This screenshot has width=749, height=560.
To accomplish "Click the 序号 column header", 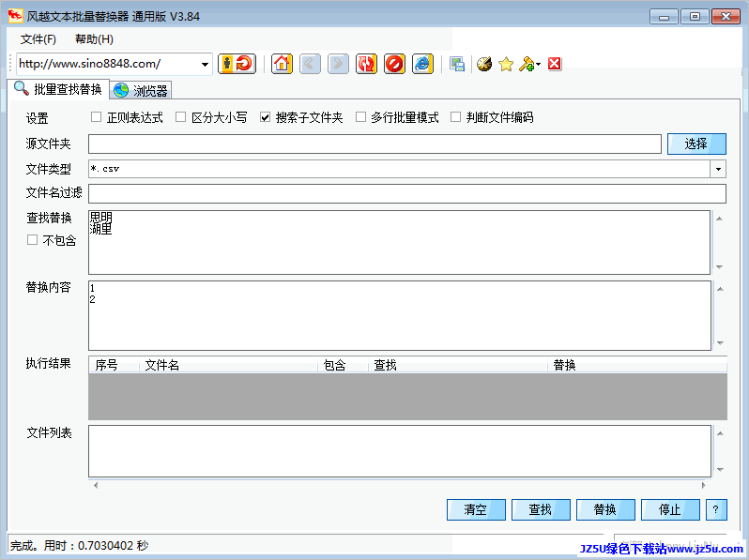I will (x=115, y=365).
